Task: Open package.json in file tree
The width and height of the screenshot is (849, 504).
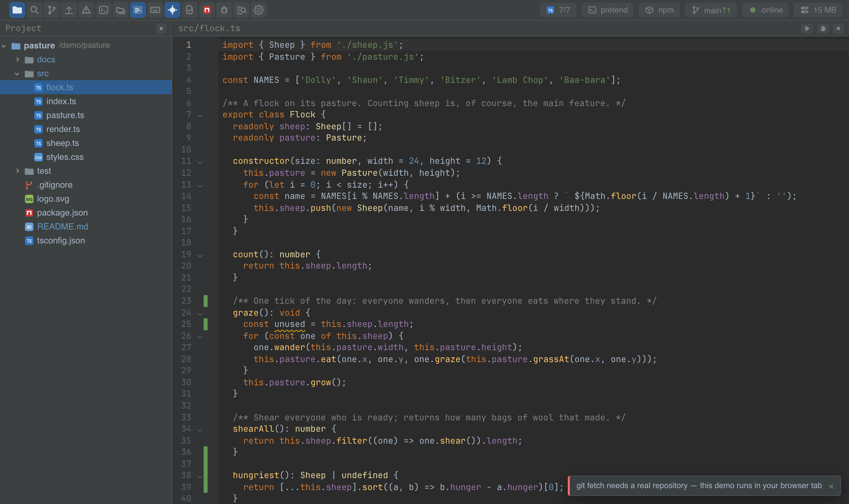Action: (86, 213)
